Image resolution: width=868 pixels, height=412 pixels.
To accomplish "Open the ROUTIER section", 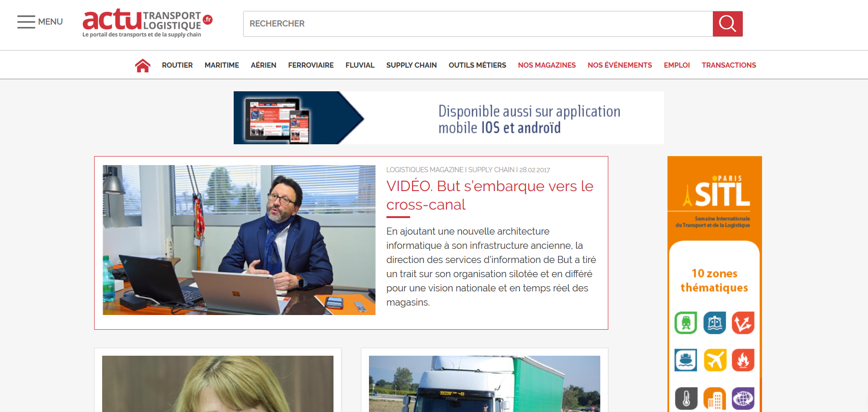I will coord(177,65).
